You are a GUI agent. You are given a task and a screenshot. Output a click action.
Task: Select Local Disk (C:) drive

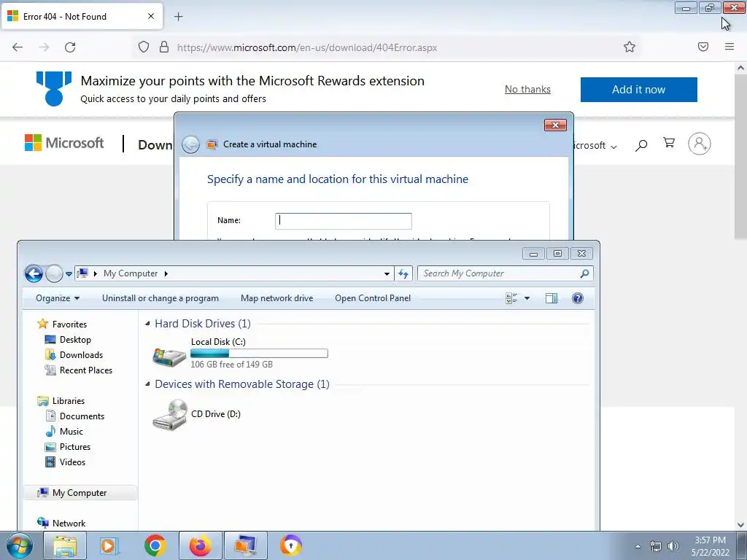click(239, 354)
